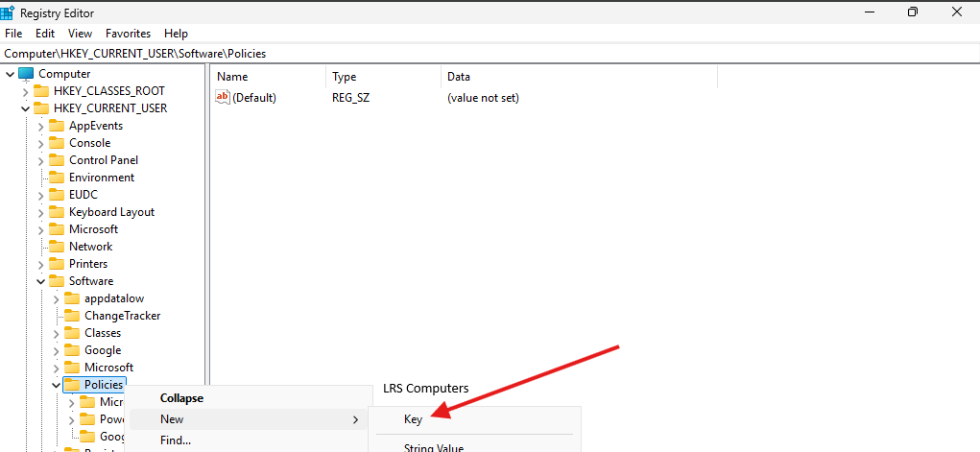This screenshot has height=452, width=980.
Task: Expand the Keyboard Layout key chevron
Action: pyautogui.click(x=40, y=212)
